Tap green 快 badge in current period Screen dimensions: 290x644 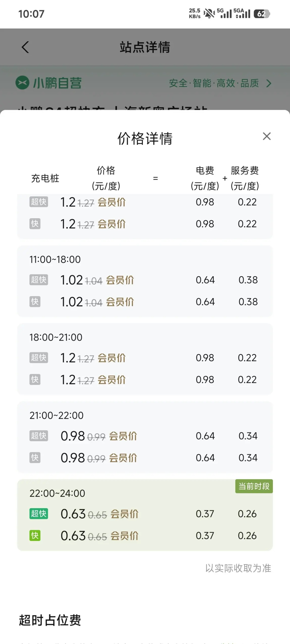(35, 535)
